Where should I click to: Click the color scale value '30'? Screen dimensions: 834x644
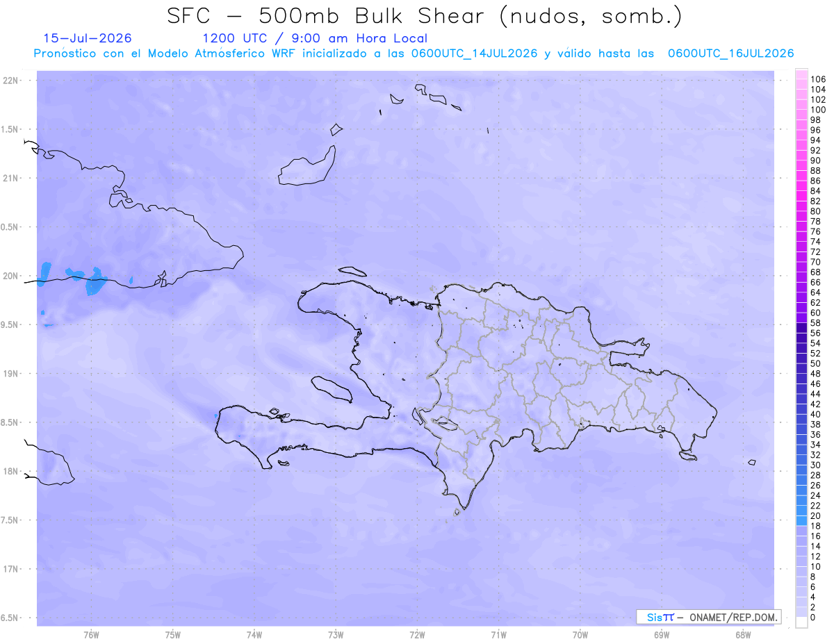coord(815,465)
